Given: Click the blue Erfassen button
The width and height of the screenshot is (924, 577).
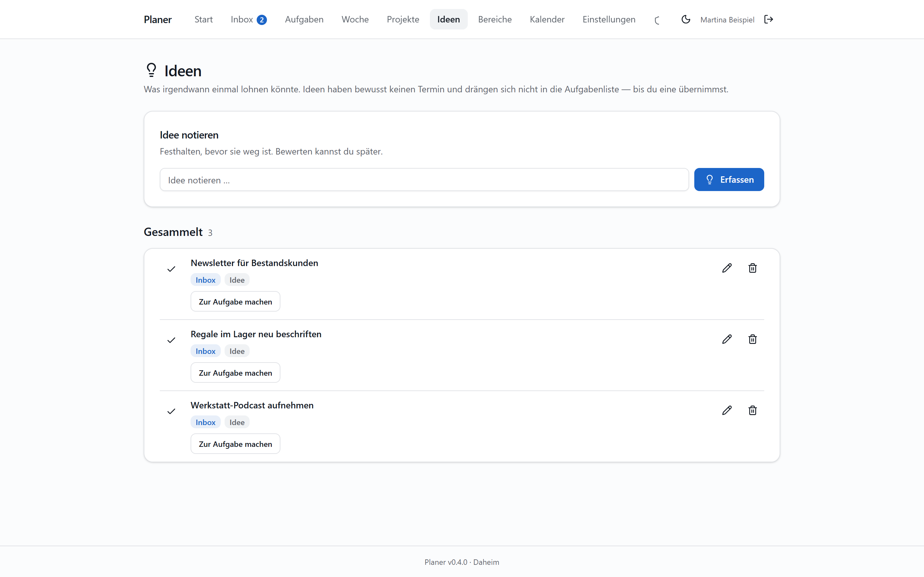Looking at the screenshot, I should (x=729, y=180).
